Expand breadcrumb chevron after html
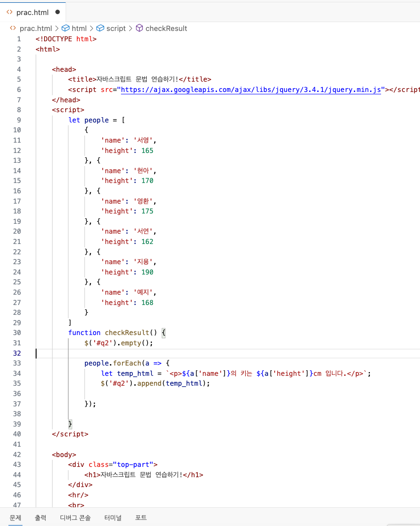420x526 pixels. (x=91, y=29)
